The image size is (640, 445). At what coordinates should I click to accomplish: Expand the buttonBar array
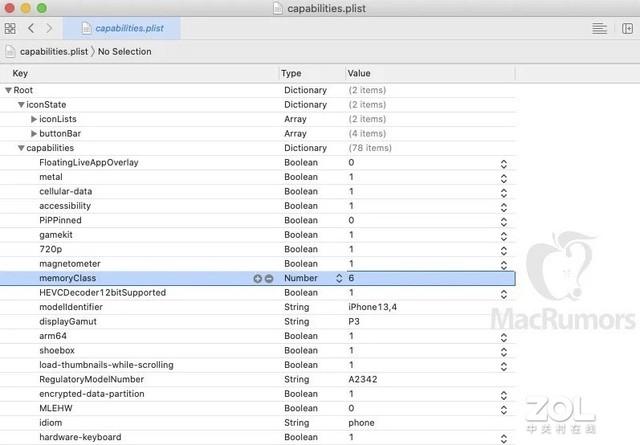(34, 134)
